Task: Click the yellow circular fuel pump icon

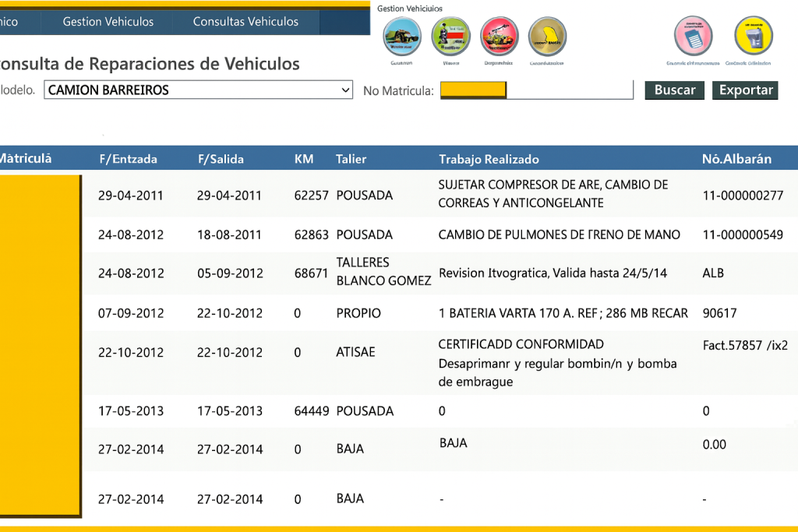Action: pyautogui.click(x=753, y=36)
